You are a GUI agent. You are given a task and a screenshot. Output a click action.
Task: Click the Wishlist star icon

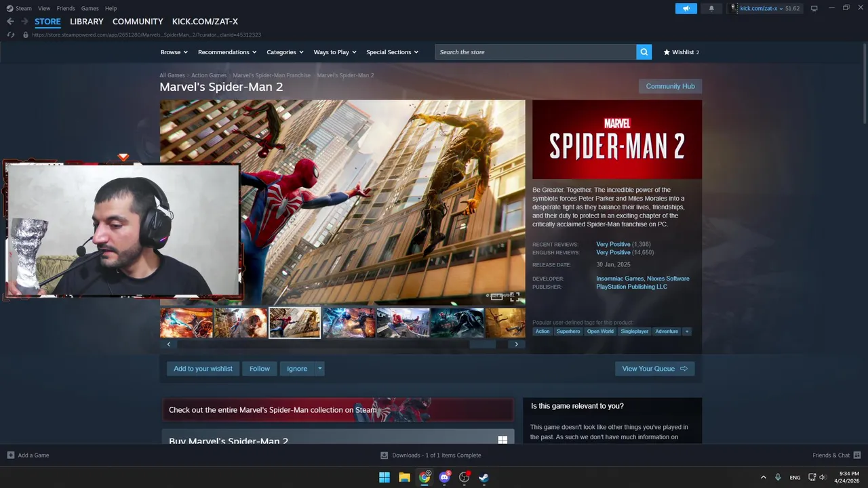pyautogui.click(x=667, y=52)
